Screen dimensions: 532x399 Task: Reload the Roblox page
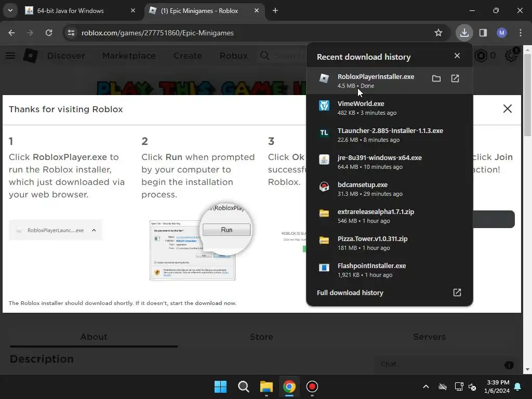click(49, 33)
